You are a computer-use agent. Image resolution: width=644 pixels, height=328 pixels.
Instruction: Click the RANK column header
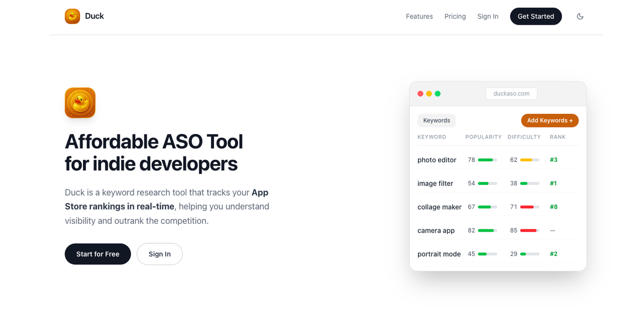(x=558, y=137)
